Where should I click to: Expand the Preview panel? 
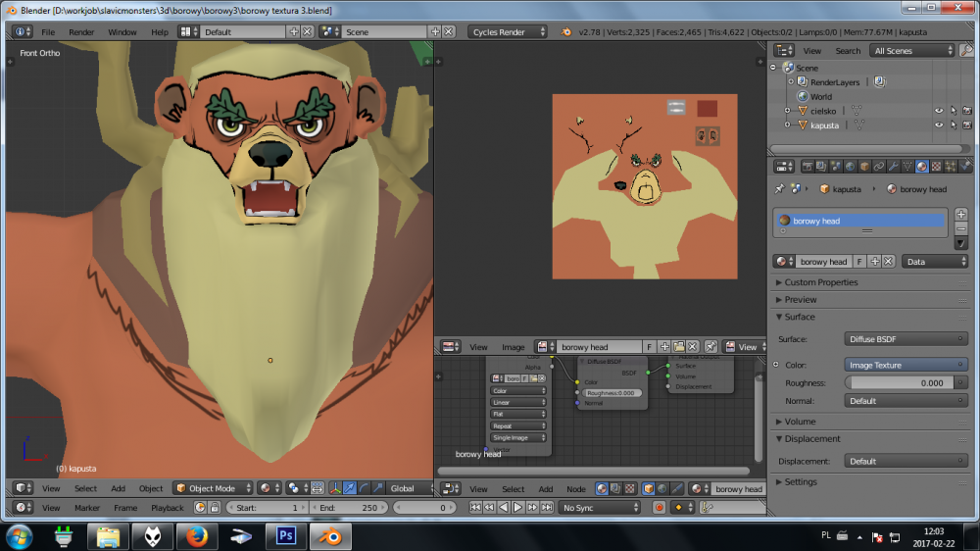point(800,300)
